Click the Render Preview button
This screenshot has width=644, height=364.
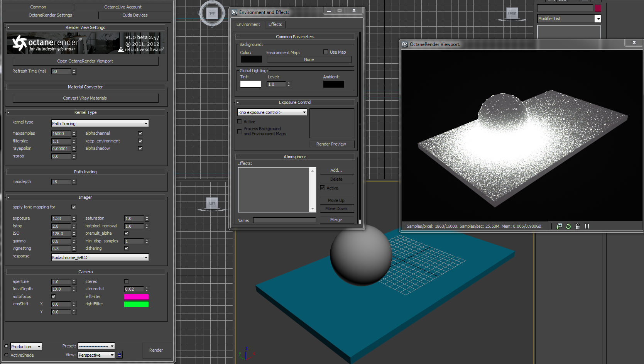[x=331, y=144]
